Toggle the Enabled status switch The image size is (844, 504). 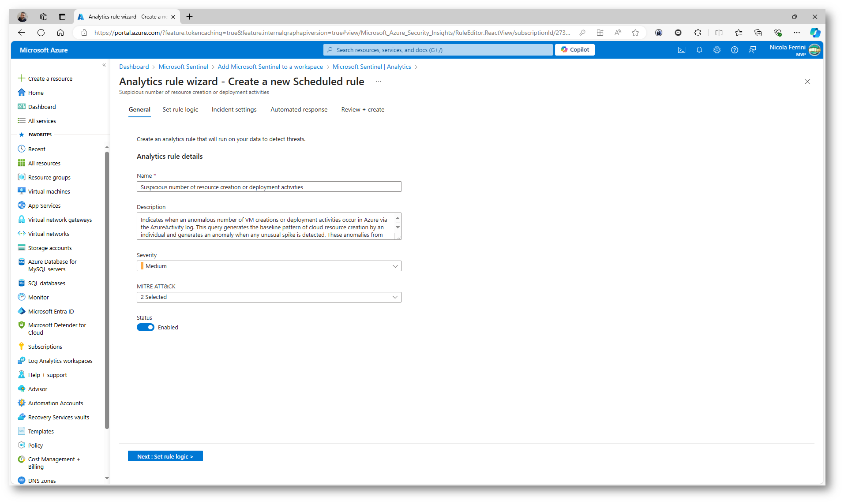click(145, 327)
